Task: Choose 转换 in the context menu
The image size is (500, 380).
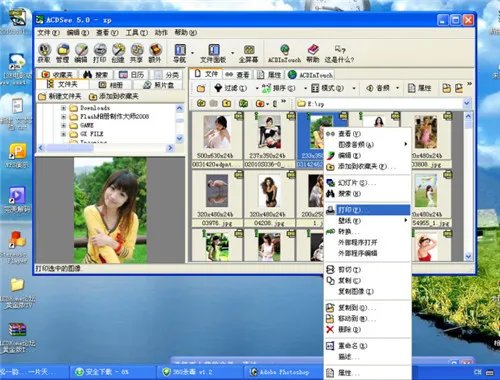Action: pyautogui.click(x=367, y=231)
